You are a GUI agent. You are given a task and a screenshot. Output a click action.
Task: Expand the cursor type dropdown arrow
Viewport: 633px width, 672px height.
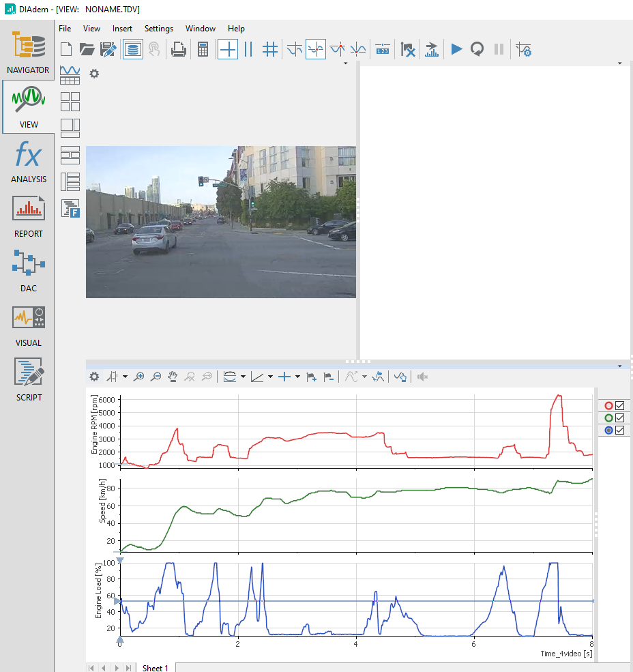(125, 377)
